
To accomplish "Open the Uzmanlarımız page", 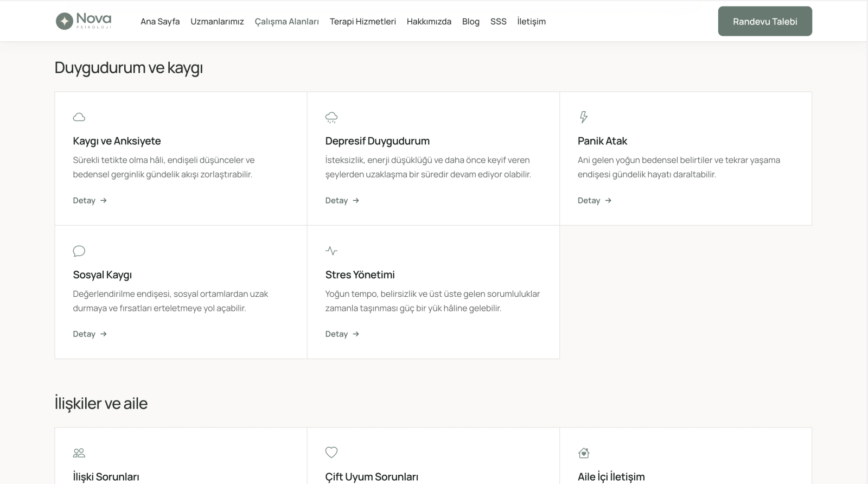I will [x=217, y=21].
